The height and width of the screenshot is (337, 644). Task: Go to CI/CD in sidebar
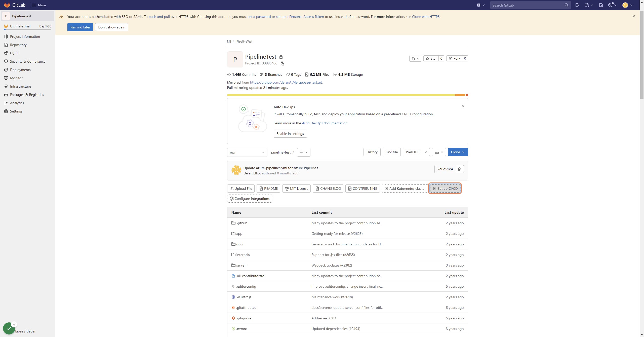(15, 53)
